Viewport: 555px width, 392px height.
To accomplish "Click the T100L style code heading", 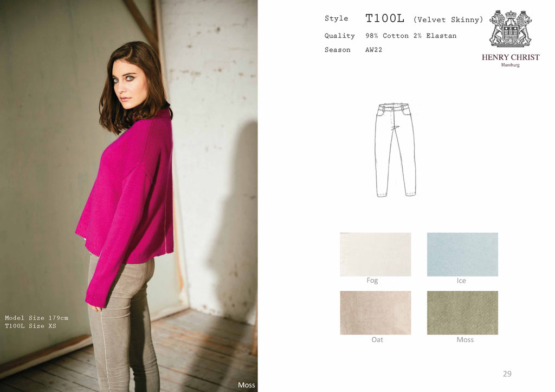I will tap(385, 18).
